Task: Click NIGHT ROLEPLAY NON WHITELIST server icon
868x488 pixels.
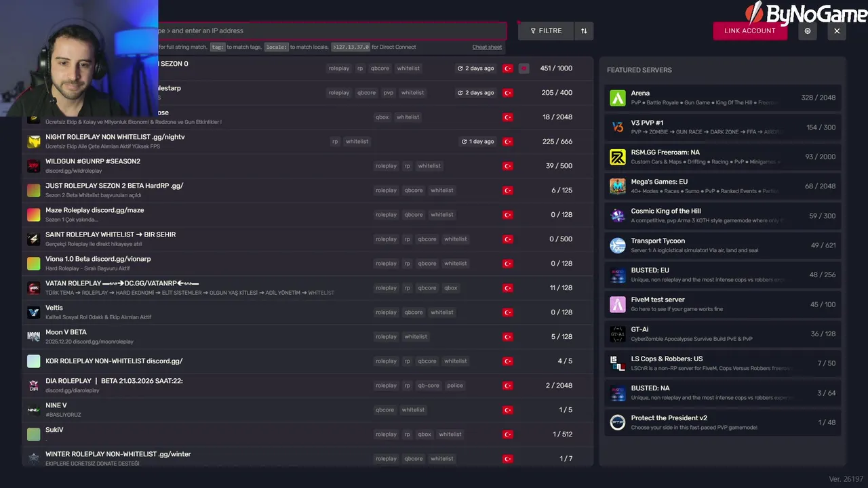Action: pyautogui.click(x=34, y=142)
